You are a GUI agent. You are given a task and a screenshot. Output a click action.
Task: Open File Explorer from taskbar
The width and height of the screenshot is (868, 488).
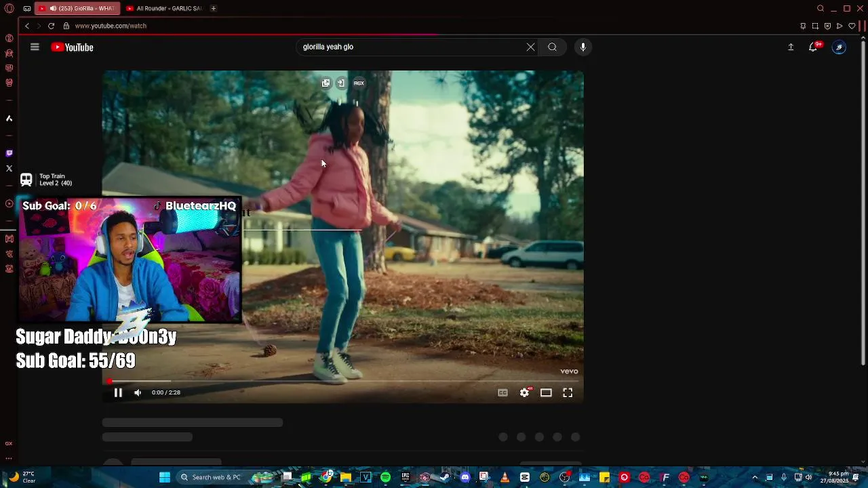pos(346,477)
